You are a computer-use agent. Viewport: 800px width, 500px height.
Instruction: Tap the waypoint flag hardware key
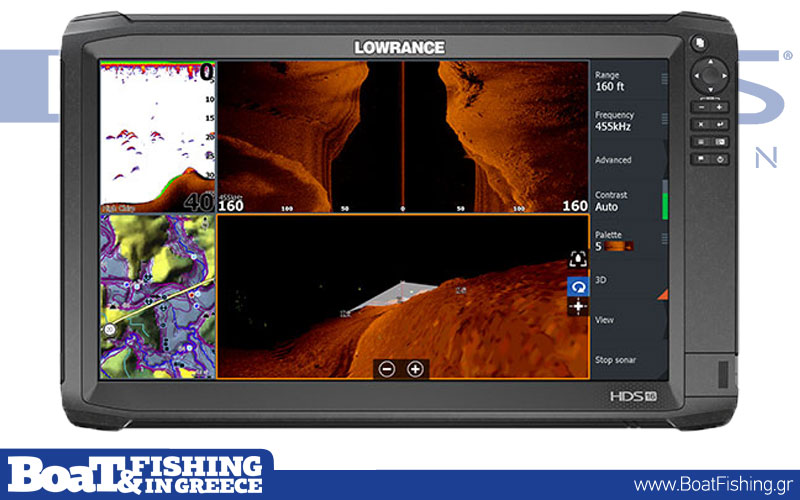[701, 159]
